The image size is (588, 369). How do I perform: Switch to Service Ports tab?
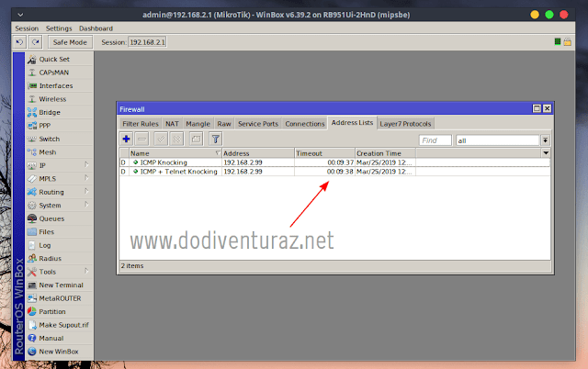click(258, 124)
